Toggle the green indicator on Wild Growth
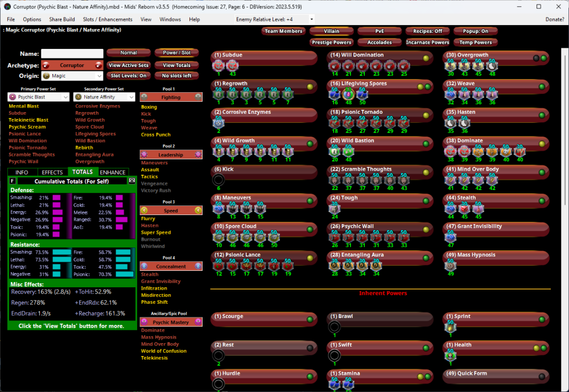569x392 pixels. (310, 144)
